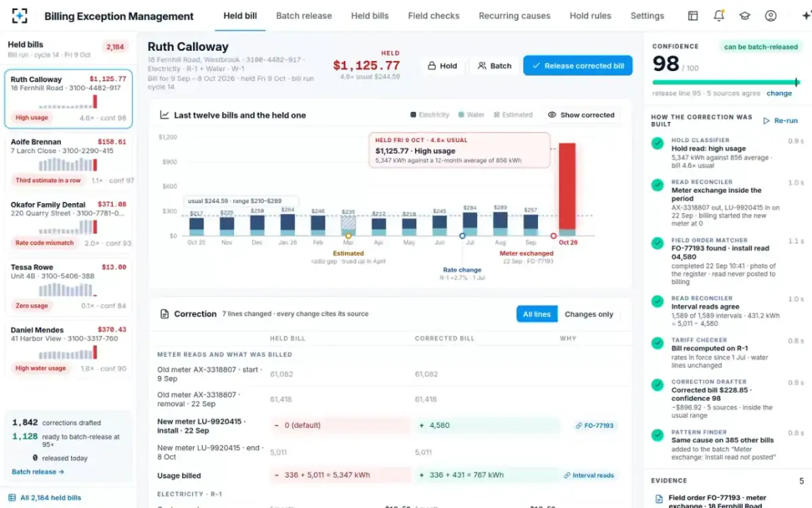Viewport: 812px width, 508px height.
Task: Click the Third estimate in a row tag
Action: pos(48,180)
